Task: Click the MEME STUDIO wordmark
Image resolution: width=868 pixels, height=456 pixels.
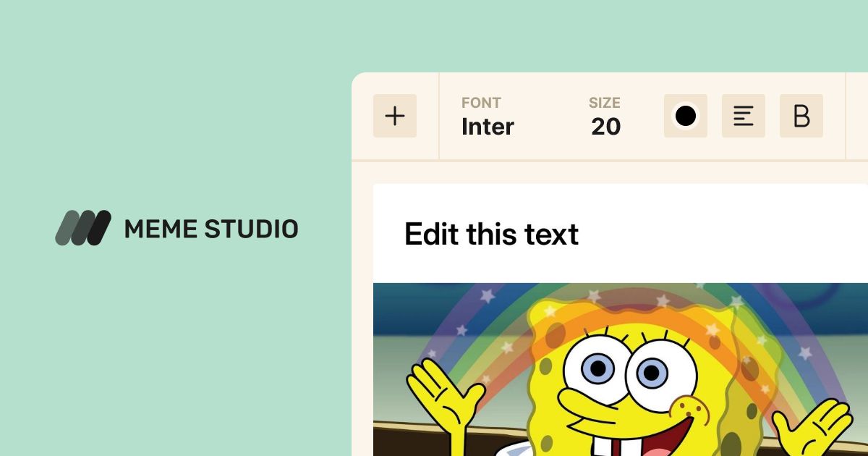Action: [210, 229]
